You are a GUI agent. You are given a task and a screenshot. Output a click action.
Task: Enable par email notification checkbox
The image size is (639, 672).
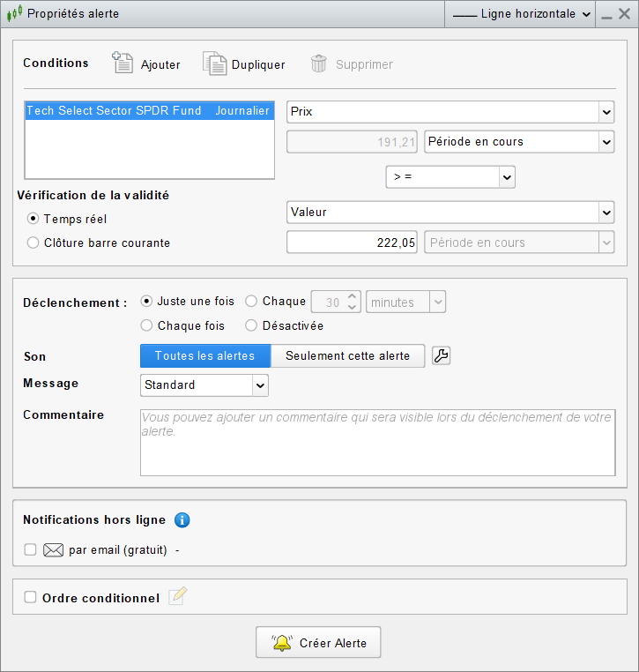(x=30, y=549)
